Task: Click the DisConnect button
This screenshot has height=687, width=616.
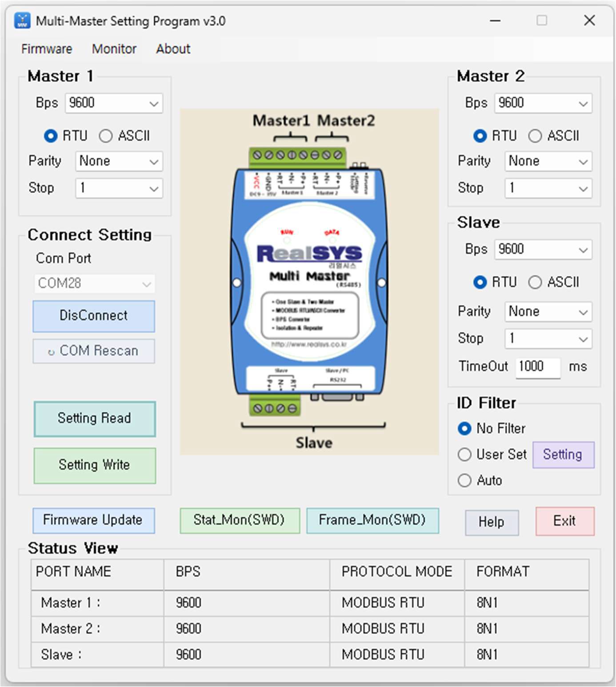Action: [94, 316]
